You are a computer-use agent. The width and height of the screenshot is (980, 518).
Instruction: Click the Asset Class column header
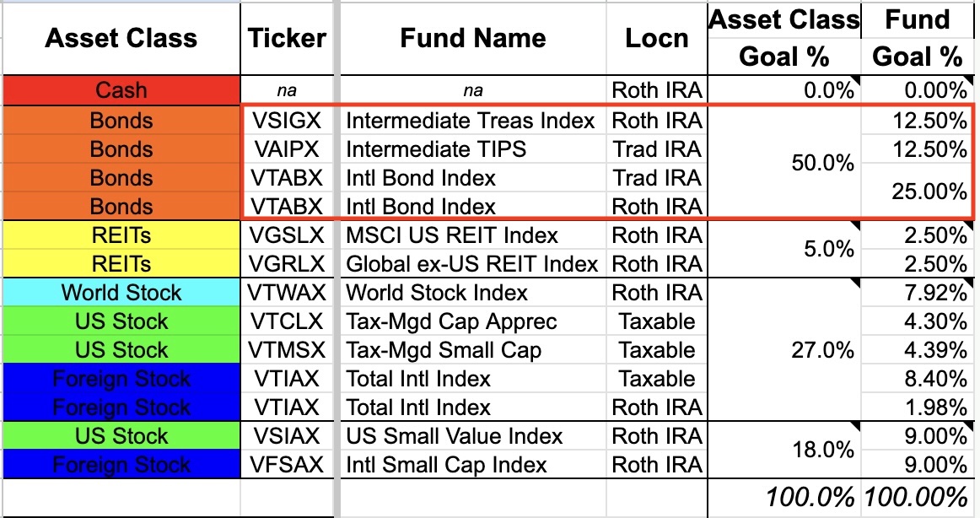tap(121, 38)
